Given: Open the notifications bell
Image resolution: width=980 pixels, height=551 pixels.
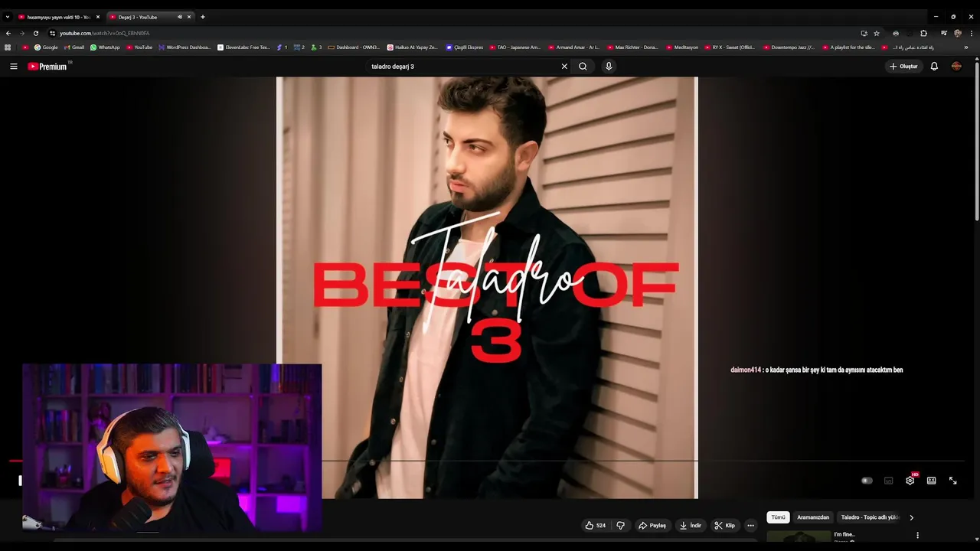Looking at the screenshot, I should [x=934, y=67].
